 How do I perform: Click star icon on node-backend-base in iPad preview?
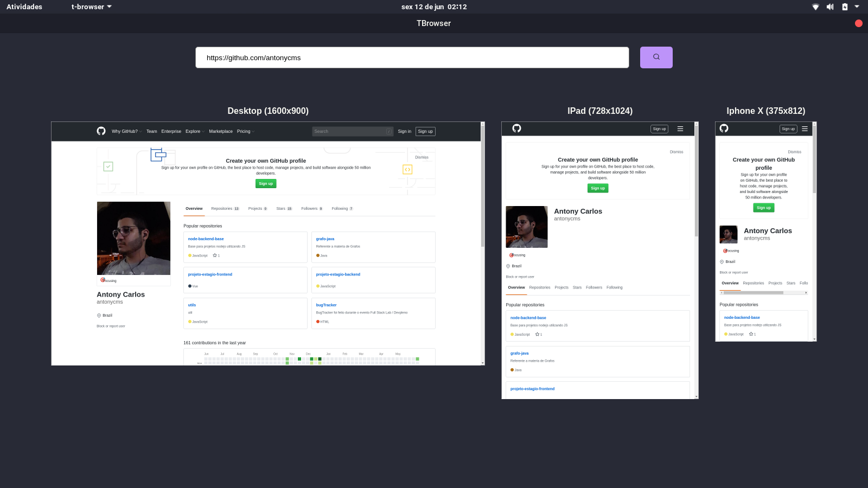coord(537,335)
